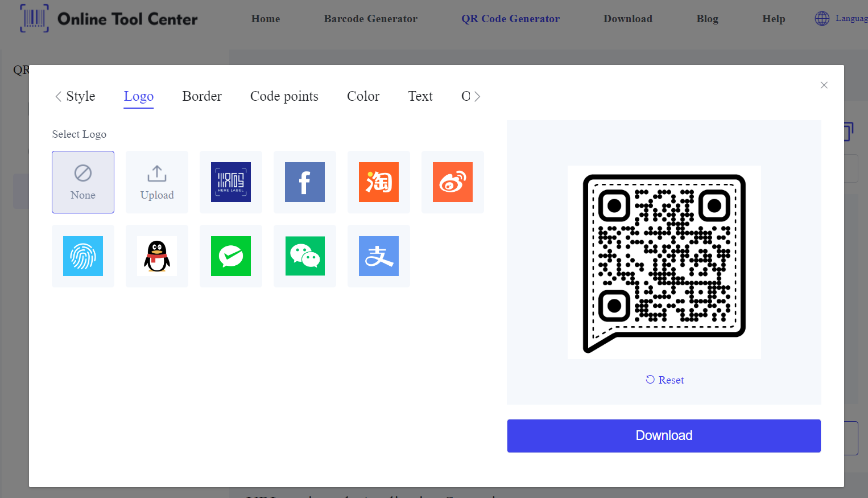Switch to the Style tab
The width and height of the screenshot is (868, 498).
[x=81, y=96]
